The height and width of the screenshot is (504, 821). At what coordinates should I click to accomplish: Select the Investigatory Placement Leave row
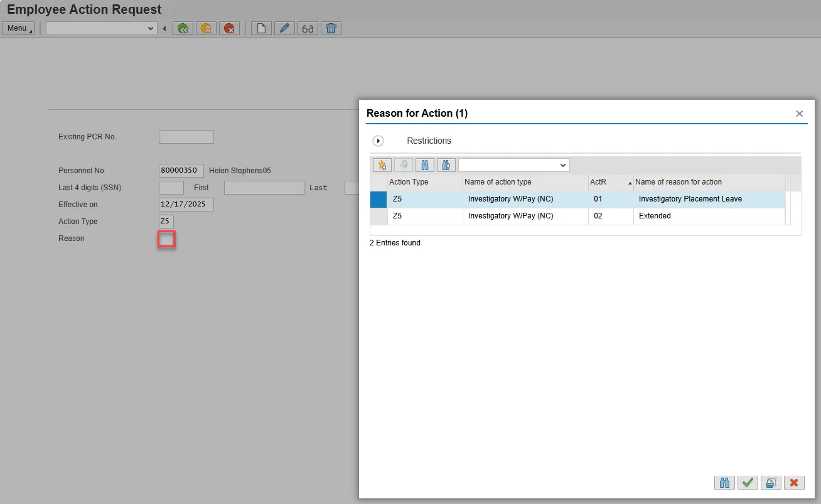690,199
